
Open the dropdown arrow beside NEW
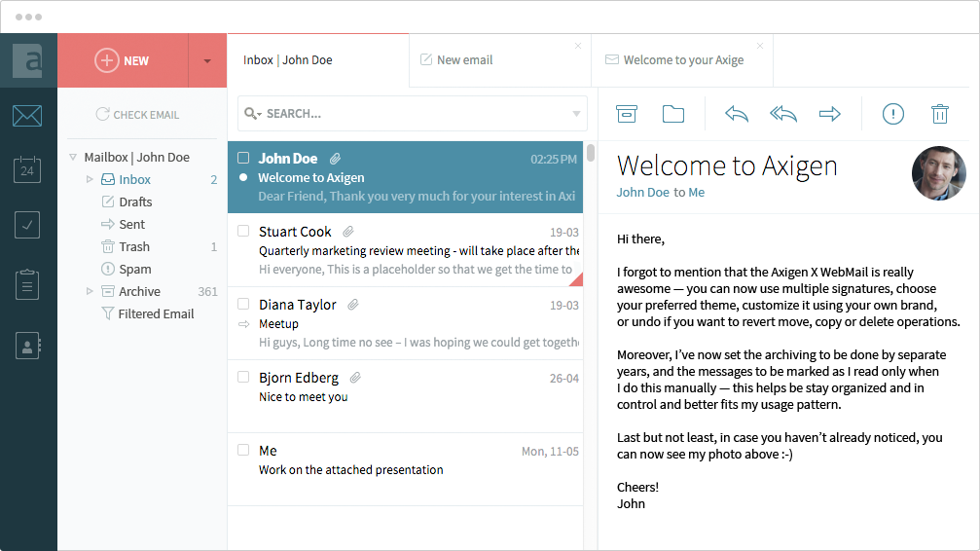(x=207, y=60)
